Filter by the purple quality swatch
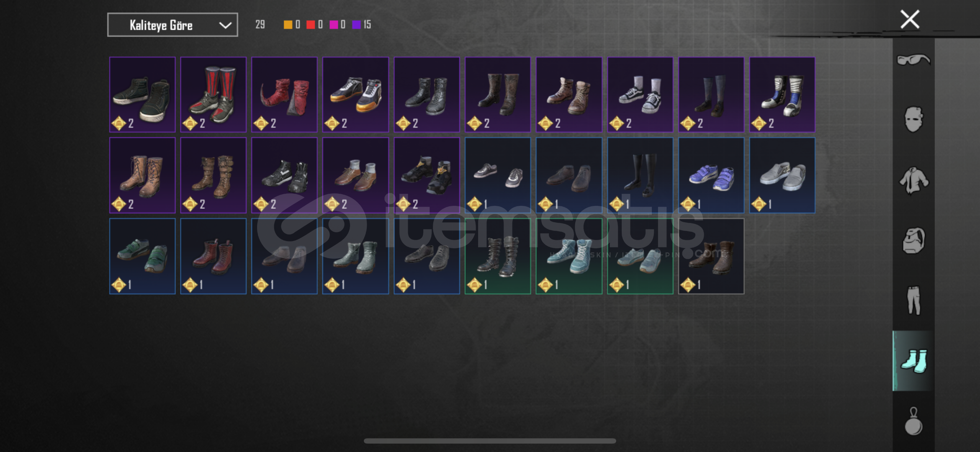The height and width of the screenshot is (452, 980). tap(356, 25)
